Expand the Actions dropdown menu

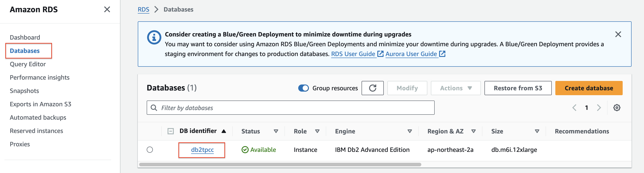[x=456, y=88]
